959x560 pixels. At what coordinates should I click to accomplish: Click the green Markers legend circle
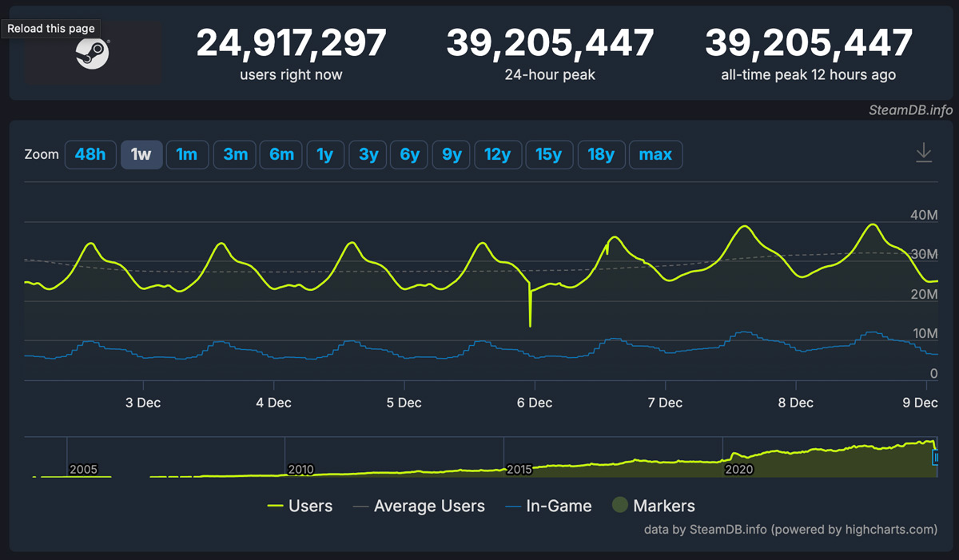(x=619, y=506)
